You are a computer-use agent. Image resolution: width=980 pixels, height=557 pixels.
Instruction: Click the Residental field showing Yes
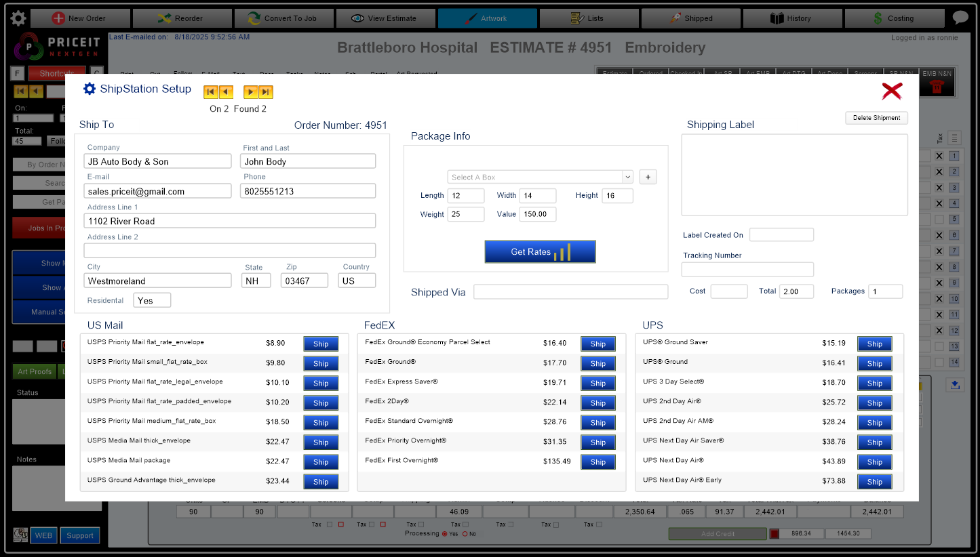[152, 300]
